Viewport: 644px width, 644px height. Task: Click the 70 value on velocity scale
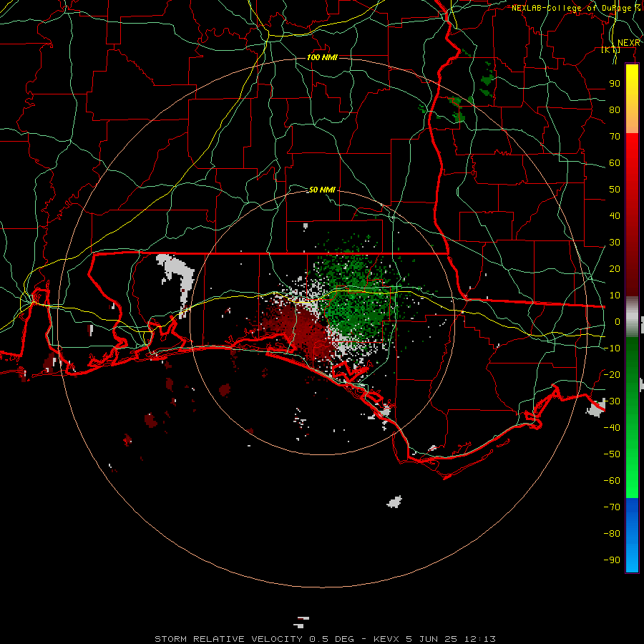pyautogui.click(x=615, y=137)
